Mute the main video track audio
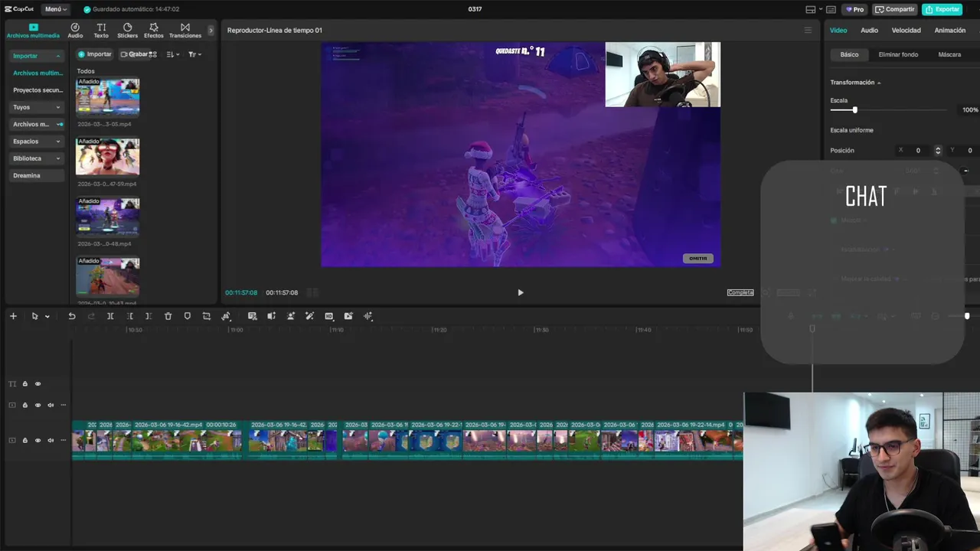 [x=51, y=441]
